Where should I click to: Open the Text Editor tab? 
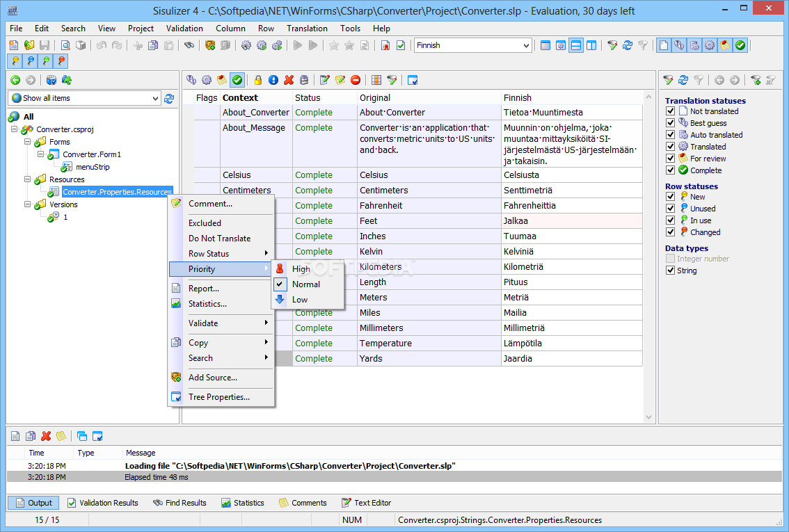coord(366,503)
